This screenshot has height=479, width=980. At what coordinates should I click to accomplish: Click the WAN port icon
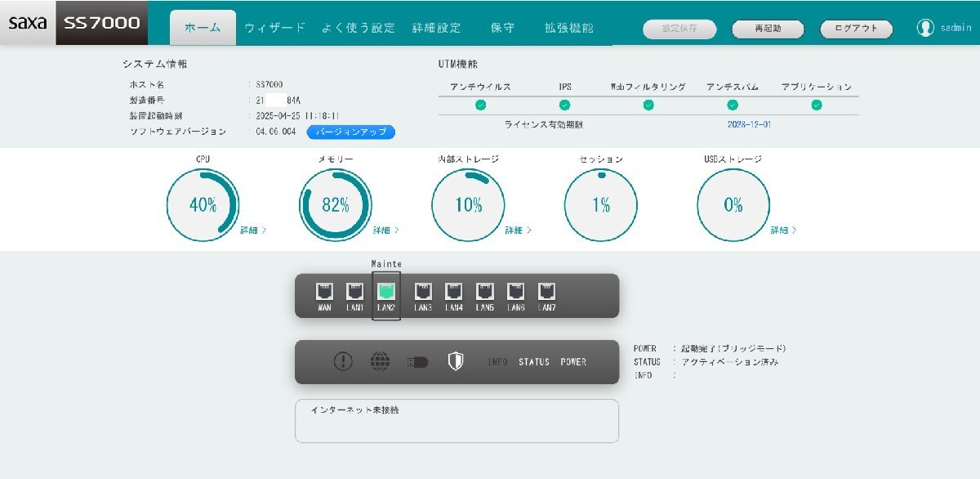click(x=326, y=293)
